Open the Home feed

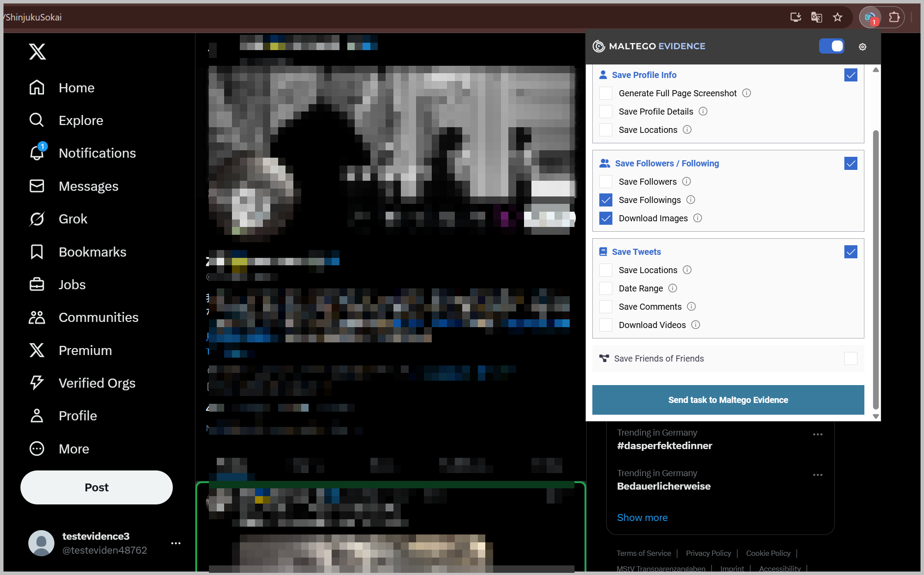[62, 88]
